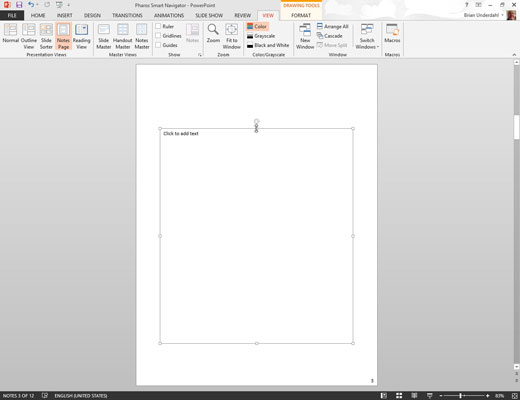
Task: Click Fit to Window
Action: pyautogui.click(x=231, y=36)
